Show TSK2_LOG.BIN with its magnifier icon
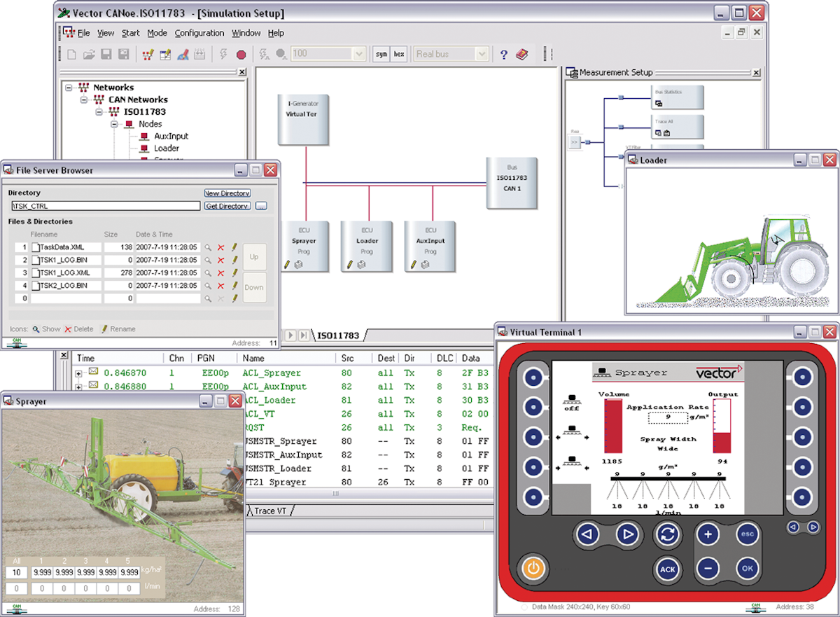The width and height of the screenshot is (840, 617). 208,286
